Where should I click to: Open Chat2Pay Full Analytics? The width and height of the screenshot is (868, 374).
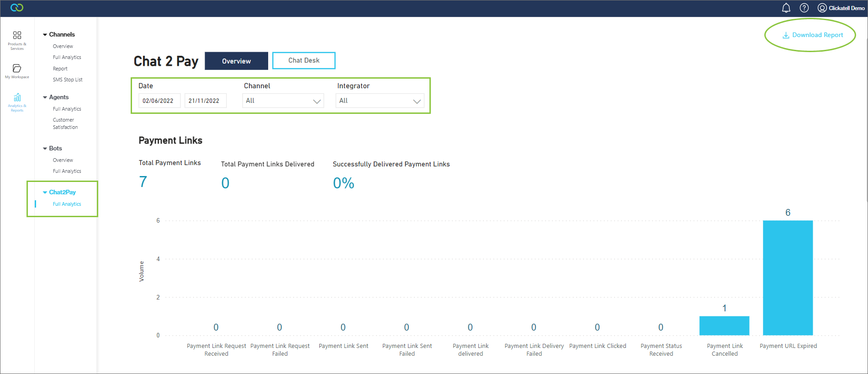click(x=67, y=204)
